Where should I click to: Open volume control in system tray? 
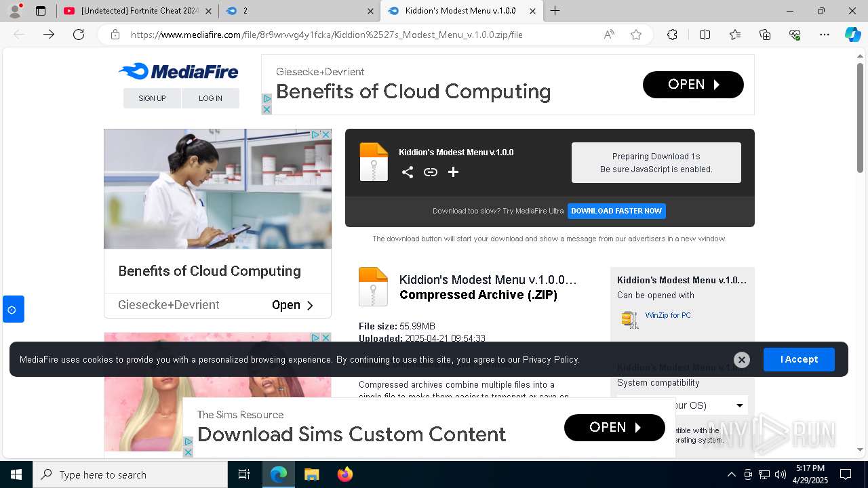click(780, 474)
